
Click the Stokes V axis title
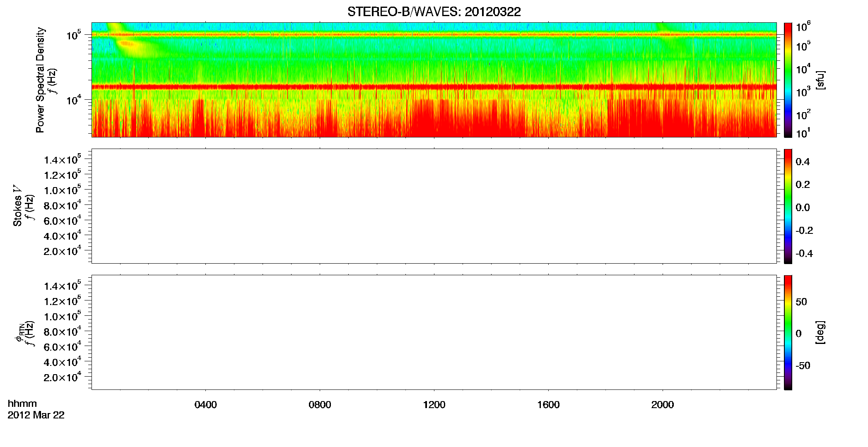[x=17, y=206]
